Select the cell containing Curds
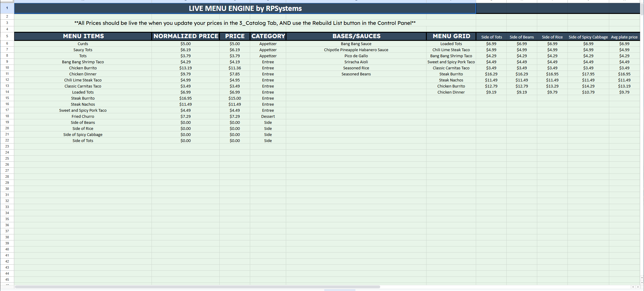644x291 pixels. [x=83, y=44]
